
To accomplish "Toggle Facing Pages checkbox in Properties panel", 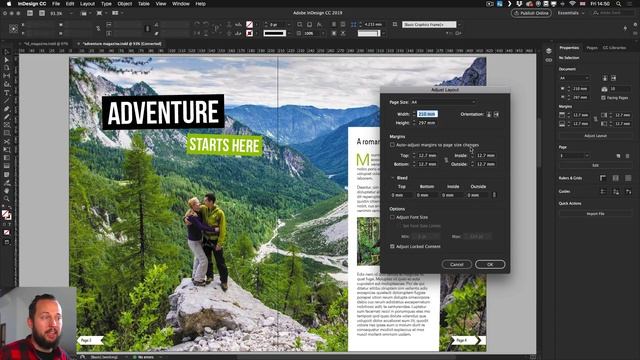I will pos(603,98).
